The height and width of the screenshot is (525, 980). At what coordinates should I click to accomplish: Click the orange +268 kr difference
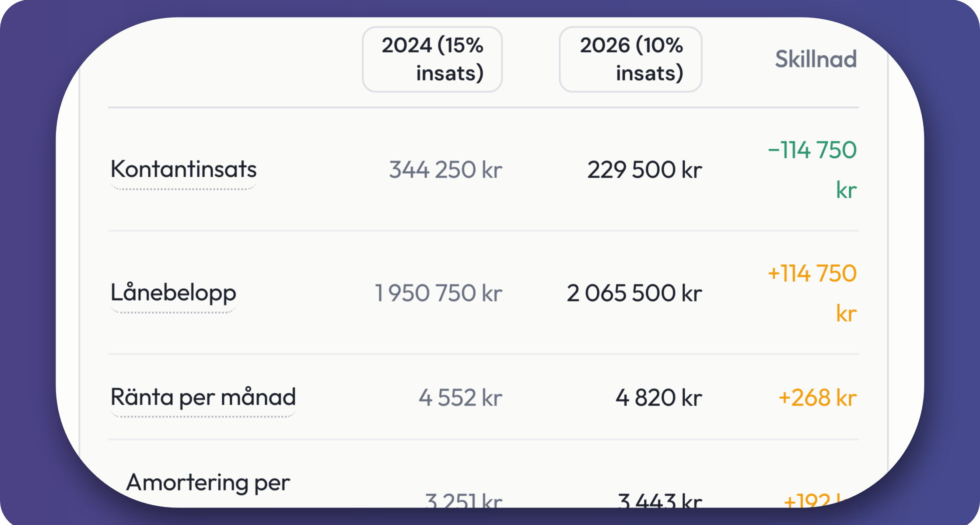click(x=817, y=398)
